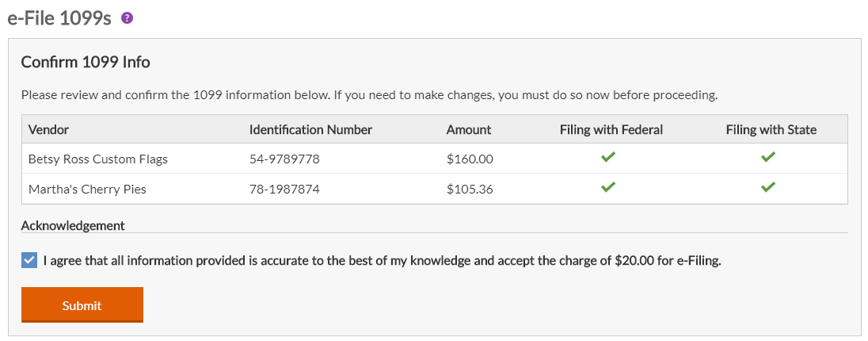Click the Filing with Federal column header
The height and width of the screenshot is (341, 868).
611,130
